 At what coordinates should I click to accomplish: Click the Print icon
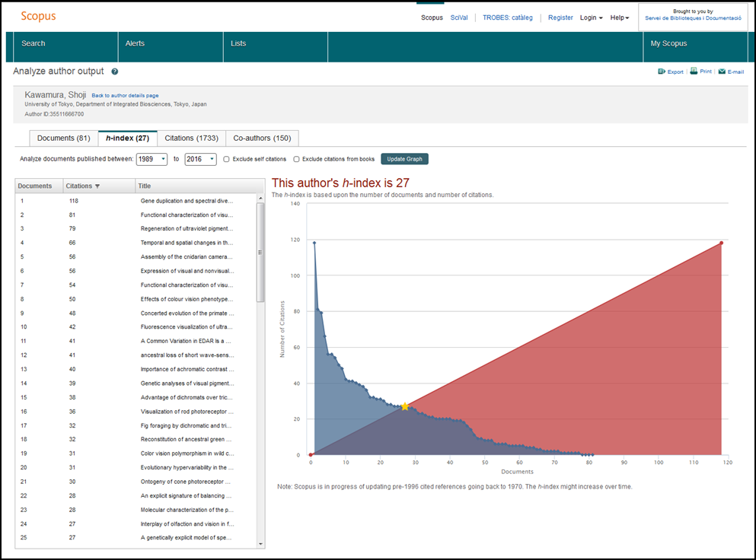(694, 71)
